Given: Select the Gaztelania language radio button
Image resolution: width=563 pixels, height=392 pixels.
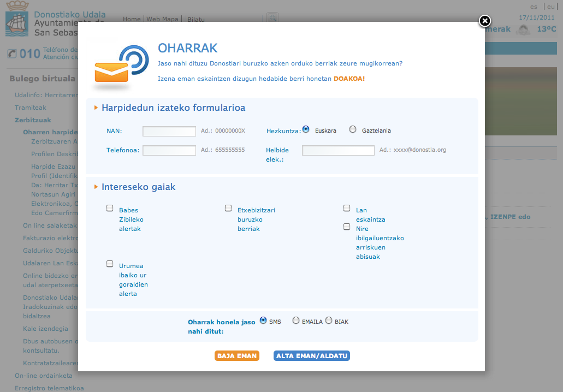Looking at the screenshot, I should click(353, 129).
